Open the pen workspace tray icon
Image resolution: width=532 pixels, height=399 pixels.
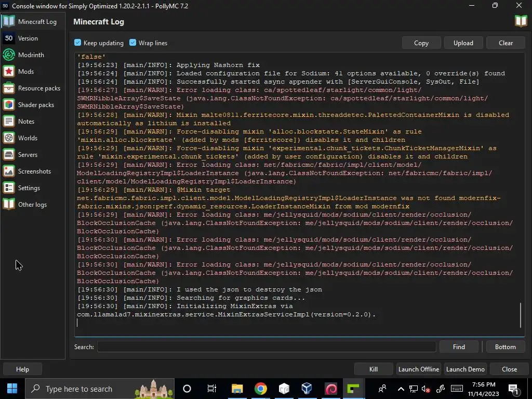441,389
